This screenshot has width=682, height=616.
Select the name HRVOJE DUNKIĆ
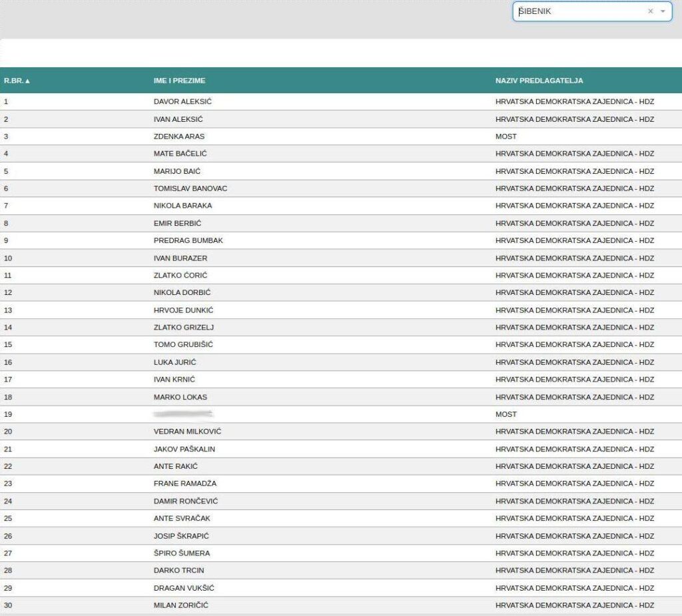tap(183, 310)
